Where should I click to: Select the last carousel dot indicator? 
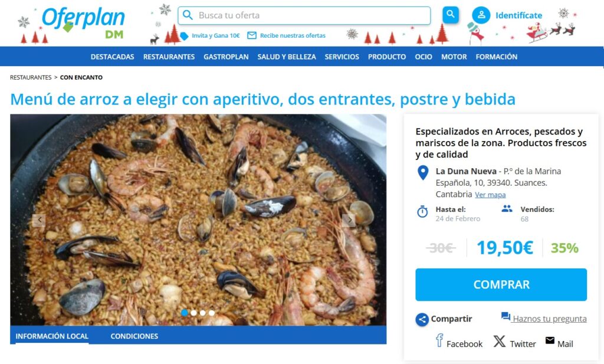[x=212, y=313]
